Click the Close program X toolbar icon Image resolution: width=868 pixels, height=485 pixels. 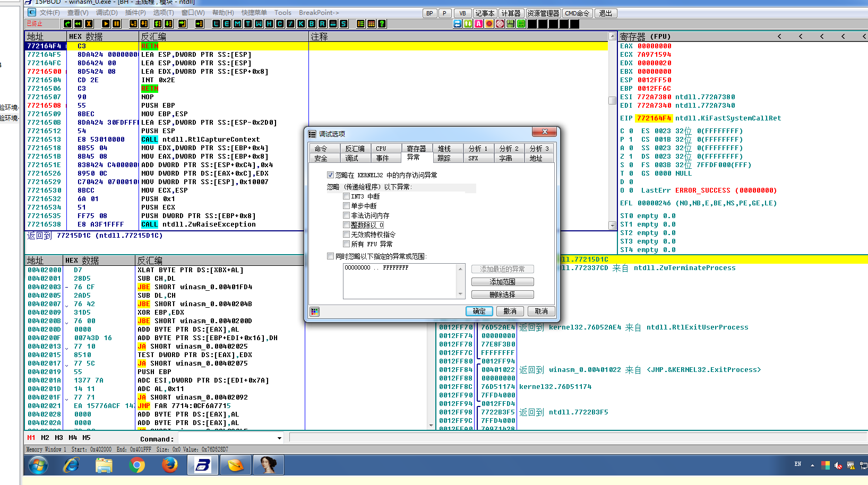pyautogui.click(x=89, y=24)
